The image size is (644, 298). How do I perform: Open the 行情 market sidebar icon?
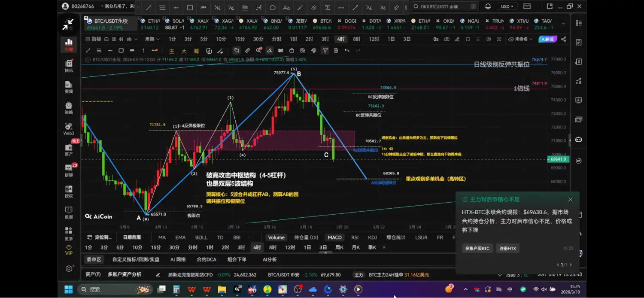(x=69, y=44)
